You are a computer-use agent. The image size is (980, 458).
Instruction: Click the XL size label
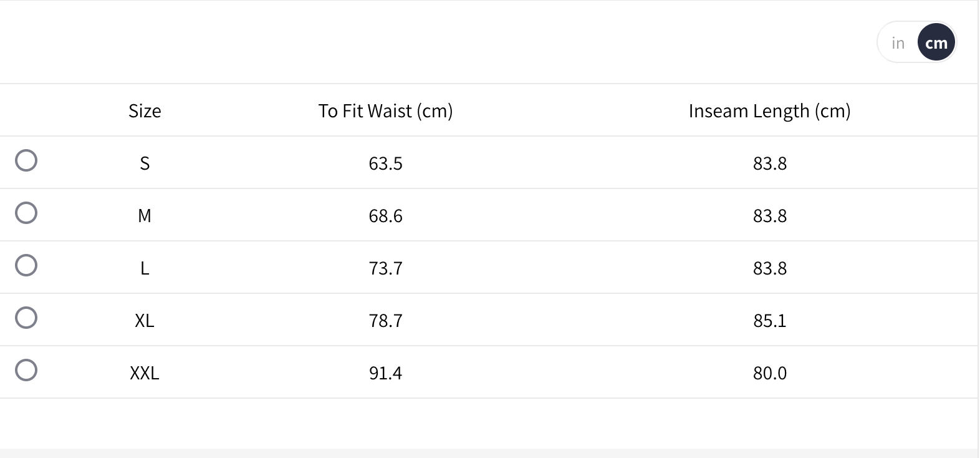pyautogui.click(x=145, y=321)
